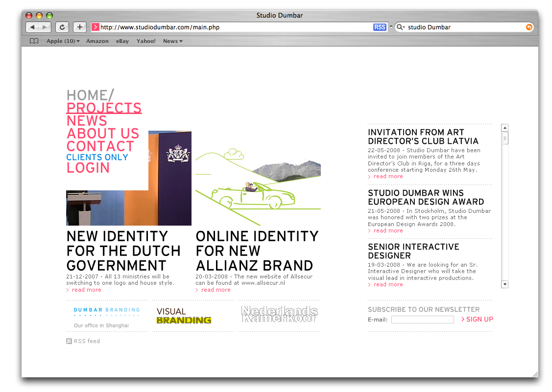The height and width of the screenshot is (392, 552).
Task: Open the Visual Branding logo link
Action: 184,316
